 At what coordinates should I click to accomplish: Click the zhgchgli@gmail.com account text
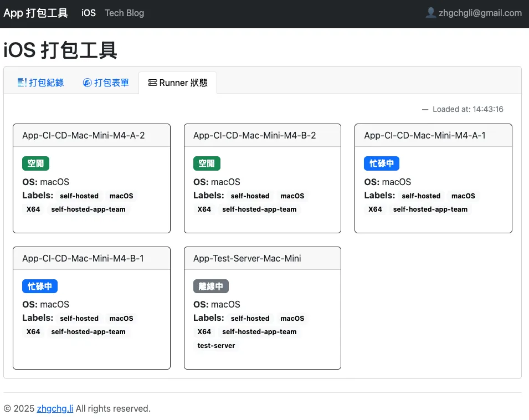coord(480,13)
